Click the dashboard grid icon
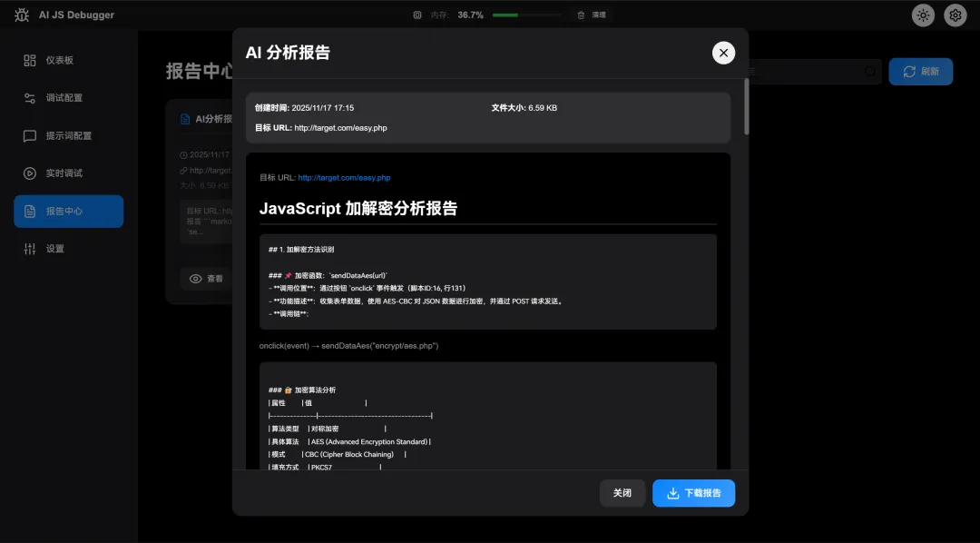The image size is (980, 543). pyautogui.click(x=29, y=60)
